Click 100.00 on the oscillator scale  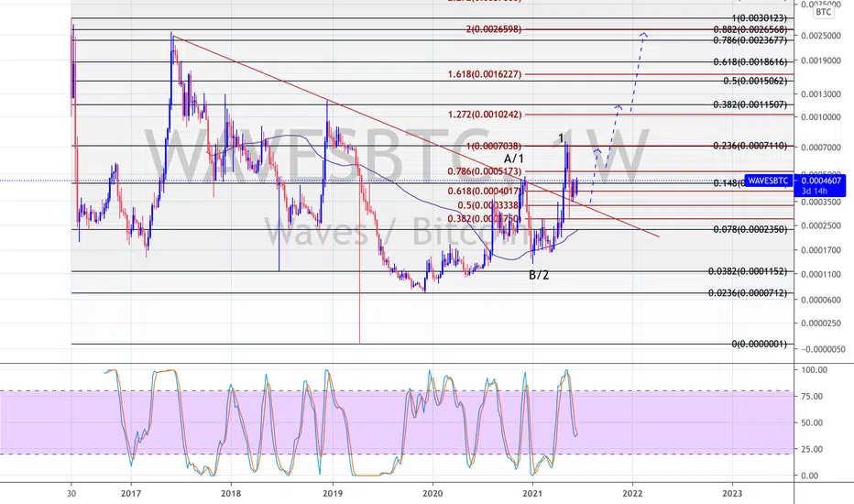click(x=815, y=370)
